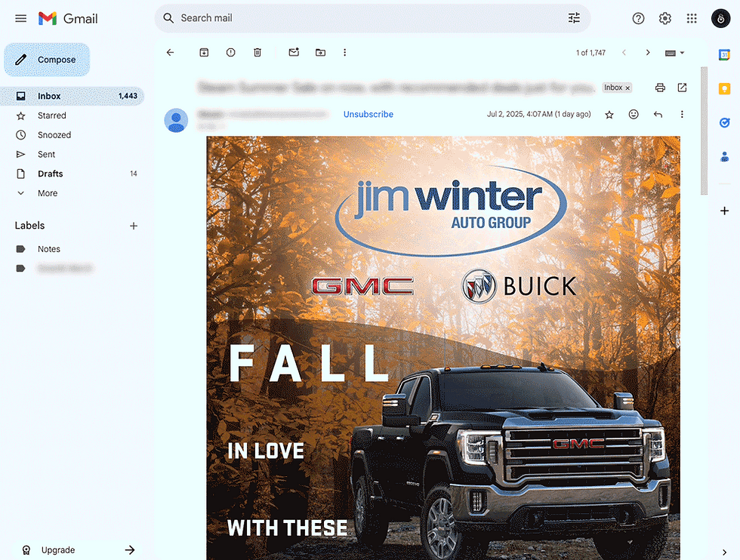Get add-ons with plus icon
The image size is (740, 560).
(724, 211)
